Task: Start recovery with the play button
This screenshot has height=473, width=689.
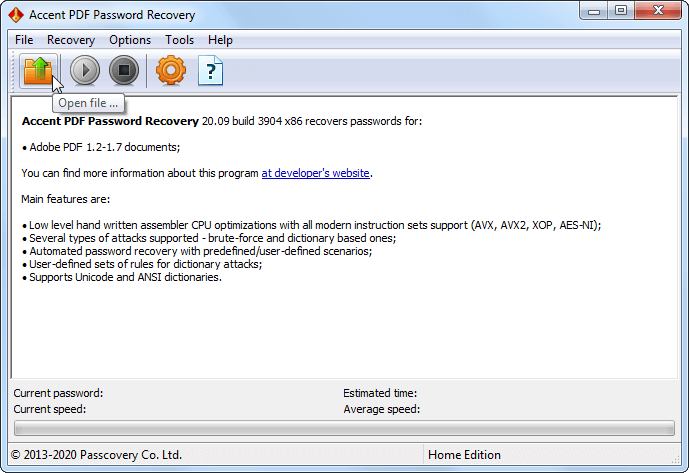Action: tap(85, 70)
